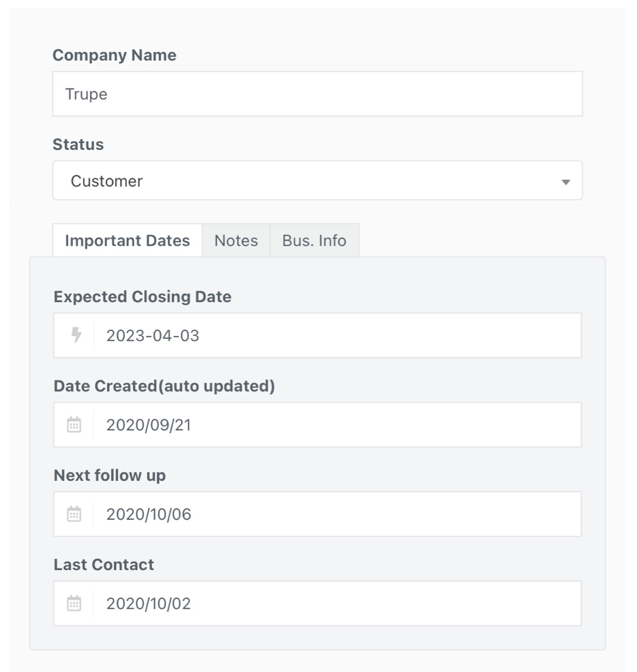This screenshot has width=637, height=672.
Task: Switch to the Important Dates tab
Action: click(127, 240)
